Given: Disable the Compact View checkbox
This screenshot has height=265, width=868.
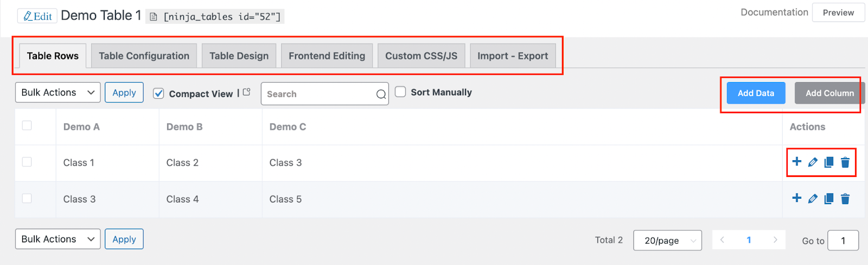Looking at the screenshot, I should [x=158, y=93].
